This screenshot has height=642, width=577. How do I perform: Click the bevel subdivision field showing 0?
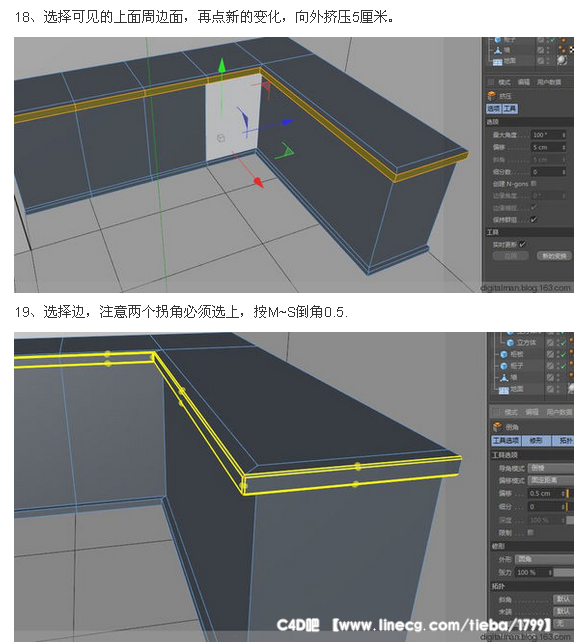click(x=546, y=507)
